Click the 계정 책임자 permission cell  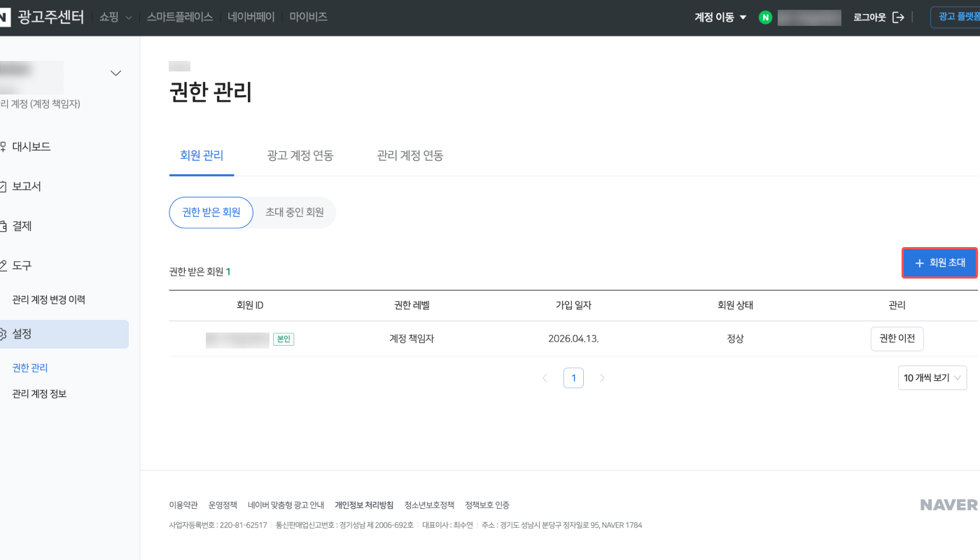(412, 339)
